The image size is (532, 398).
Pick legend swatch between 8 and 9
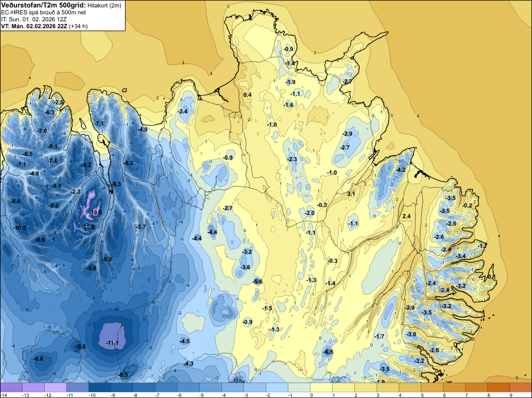tap(498, 387)
